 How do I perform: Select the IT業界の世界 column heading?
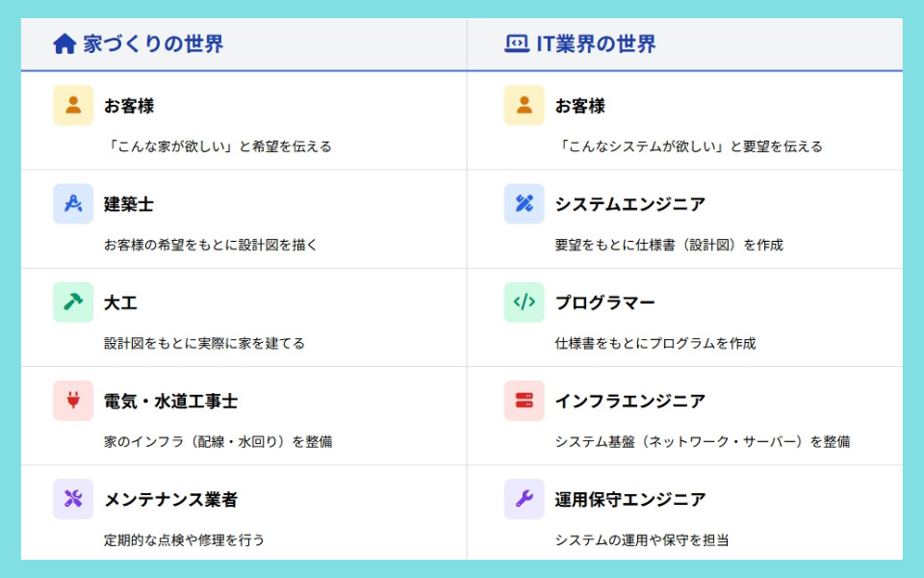[x=596, y=44]
